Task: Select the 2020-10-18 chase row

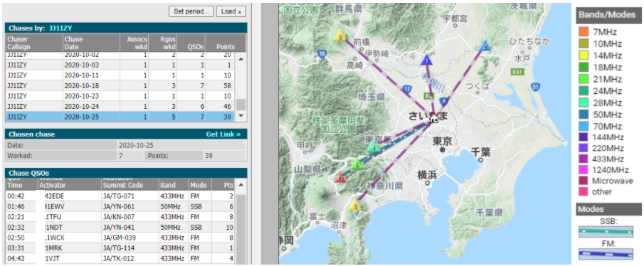Action: pos(120,86)
